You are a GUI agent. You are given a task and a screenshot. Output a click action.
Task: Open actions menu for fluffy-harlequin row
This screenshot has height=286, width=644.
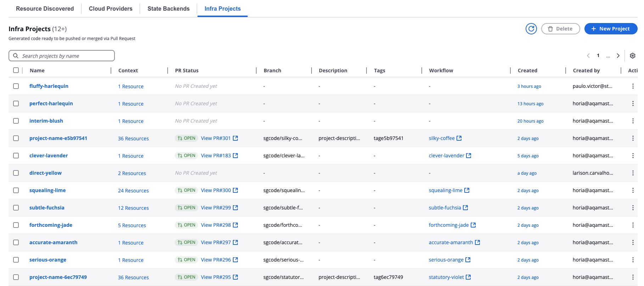pos(633,86)
